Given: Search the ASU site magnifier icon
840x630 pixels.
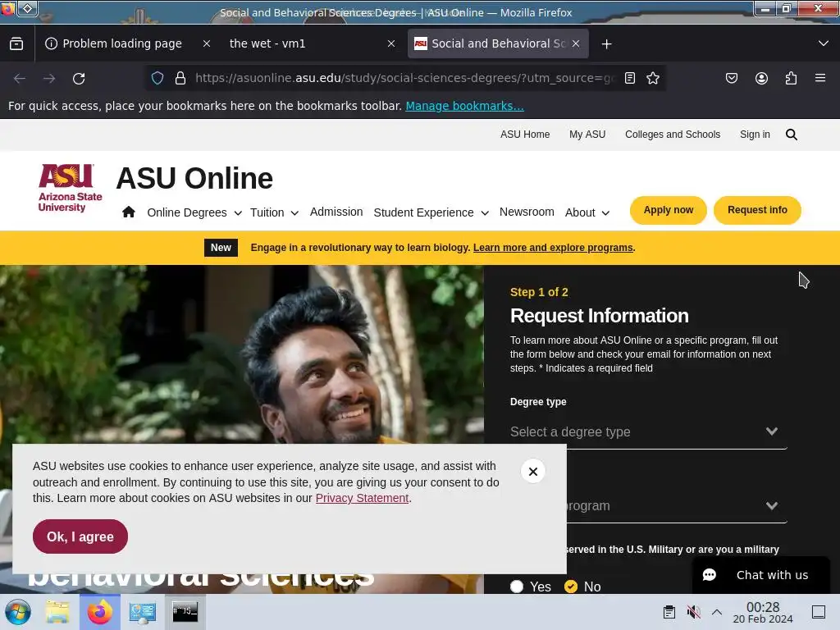Looking at the screenshot, I should pyautogui.click(x=792, y=135).
